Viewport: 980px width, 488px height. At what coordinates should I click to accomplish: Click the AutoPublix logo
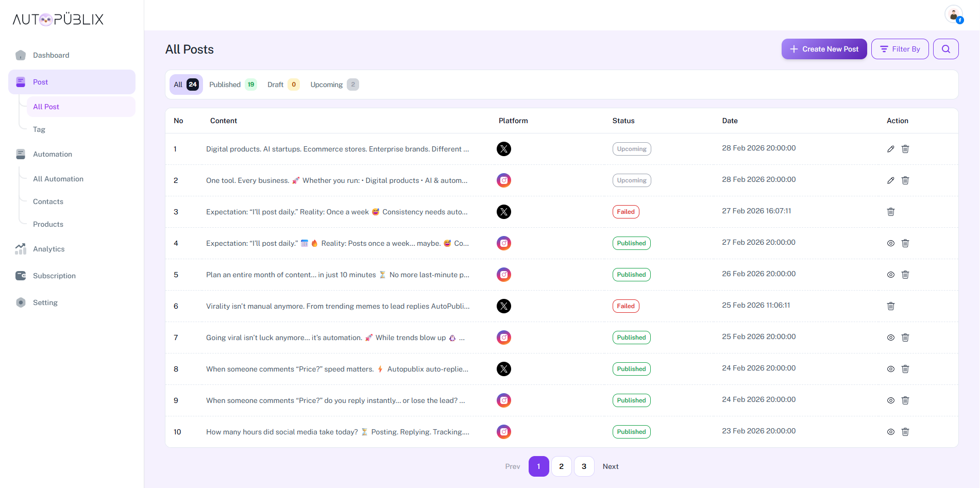(x=58, y=20)
